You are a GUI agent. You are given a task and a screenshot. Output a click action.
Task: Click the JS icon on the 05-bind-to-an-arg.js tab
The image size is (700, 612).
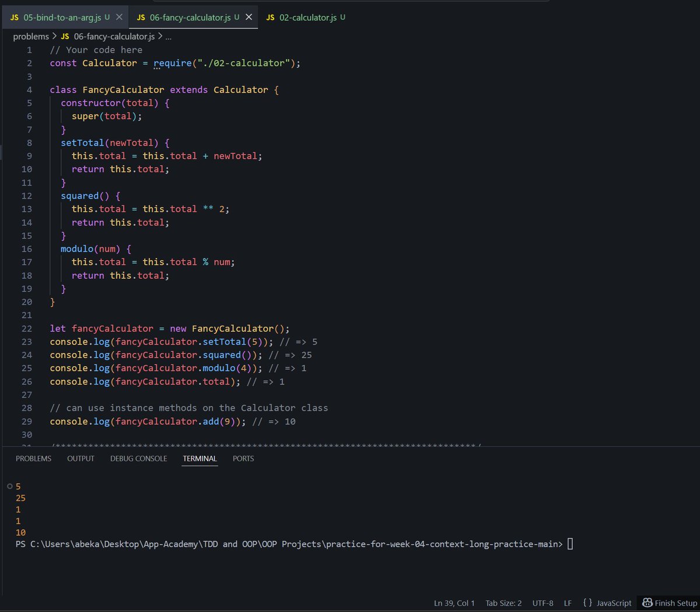click(x=14, y=18)
